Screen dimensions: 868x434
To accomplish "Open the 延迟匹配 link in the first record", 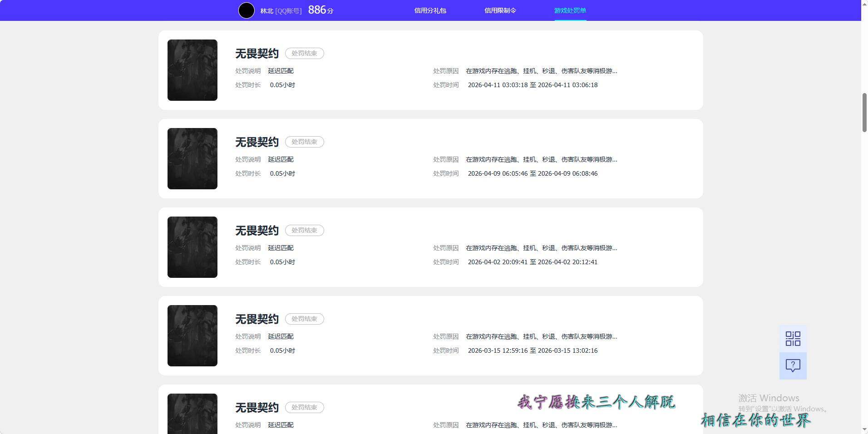I will point(280,70).
